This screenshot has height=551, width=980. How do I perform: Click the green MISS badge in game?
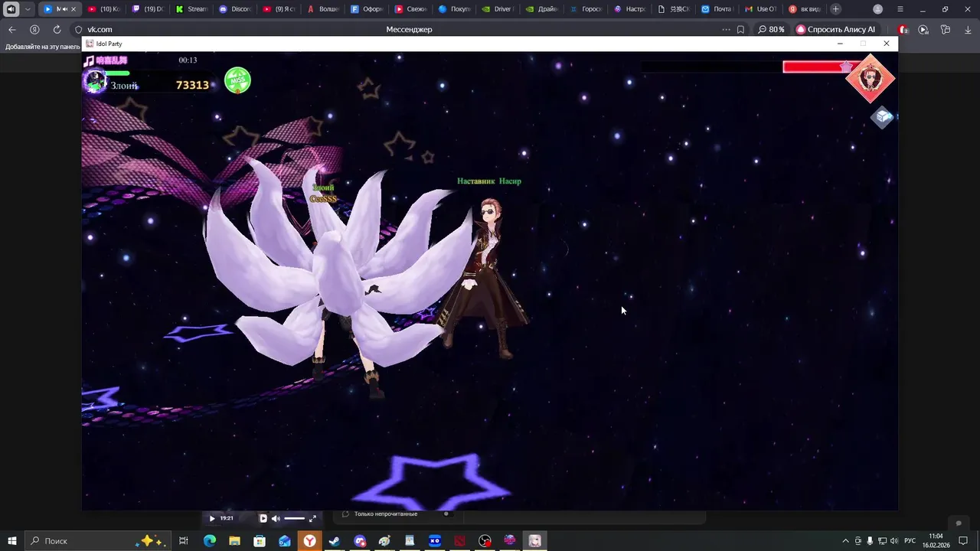(x=237, y=80)
